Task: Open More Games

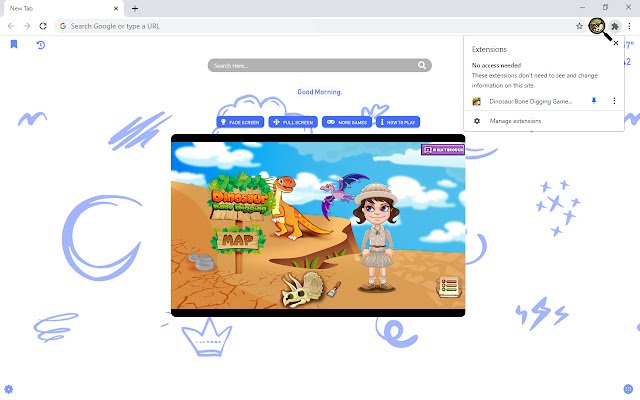Action: [347, 122]
